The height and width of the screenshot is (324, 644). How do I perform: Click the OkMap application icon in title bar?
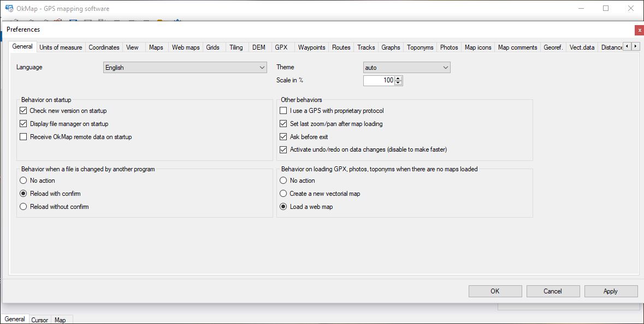pyautogui.click(x=9, y=8)
